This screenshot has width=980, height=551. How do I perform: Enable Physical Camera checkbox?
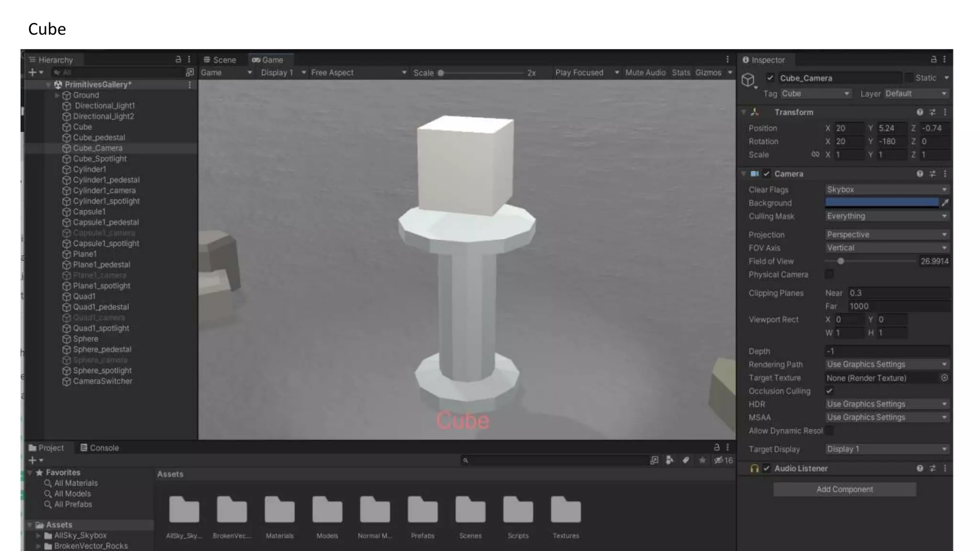(829, 274)
